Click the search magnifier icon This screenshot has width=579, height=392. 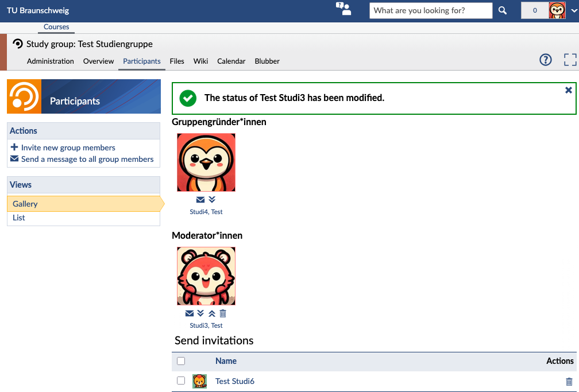click(x=502, y=10)
